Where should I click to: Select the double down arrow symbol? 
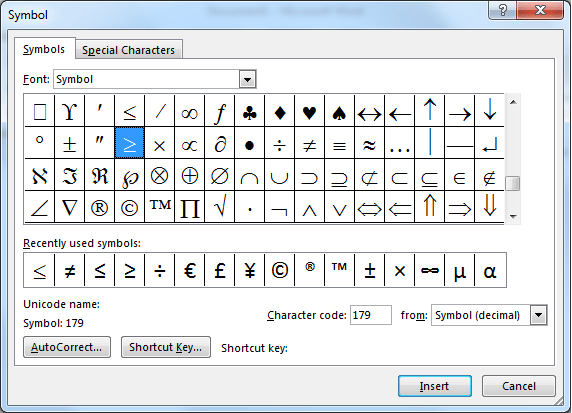(x=490, y=206)
